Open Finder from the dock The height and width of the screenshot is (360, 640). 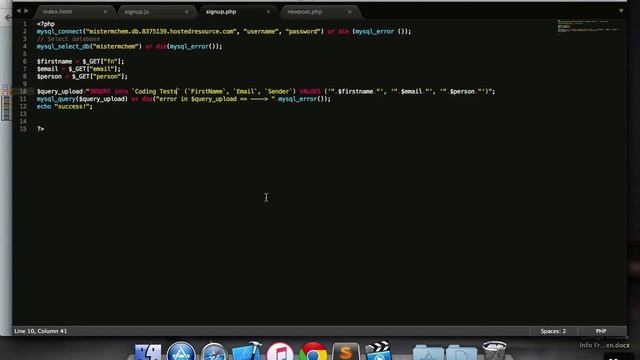[x=148, y=352]
